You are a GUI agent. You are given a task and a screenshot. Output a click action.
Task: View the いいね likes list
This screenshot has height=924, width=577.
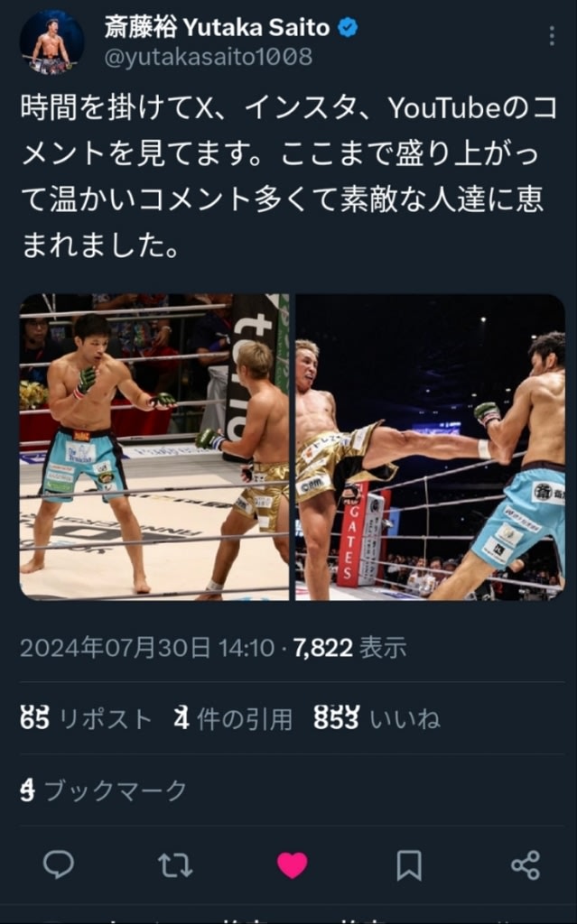point(377,719)
